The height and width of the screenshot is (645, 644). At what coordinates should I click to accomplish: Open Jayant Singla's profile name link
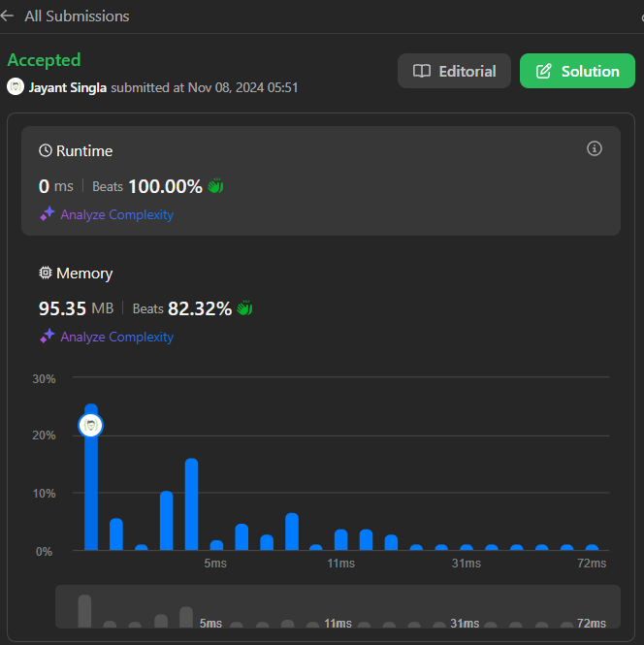point(68,87)
